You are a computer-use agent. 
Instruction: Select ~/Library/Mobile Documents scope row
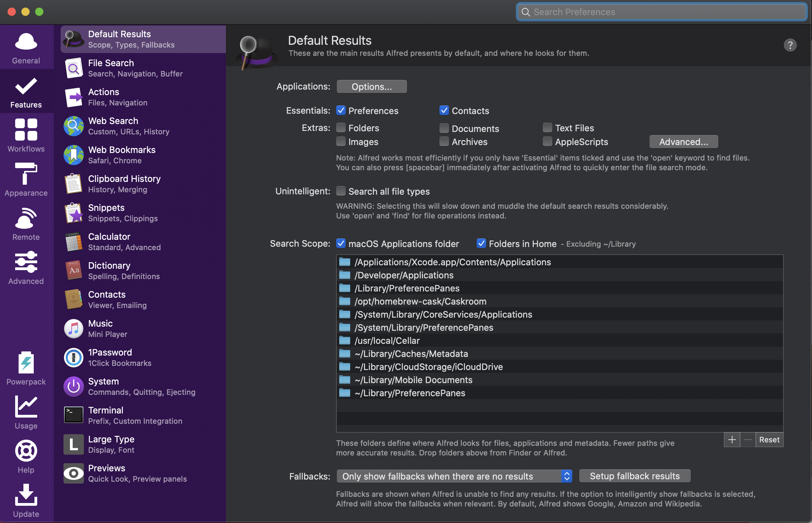(560, 380)
